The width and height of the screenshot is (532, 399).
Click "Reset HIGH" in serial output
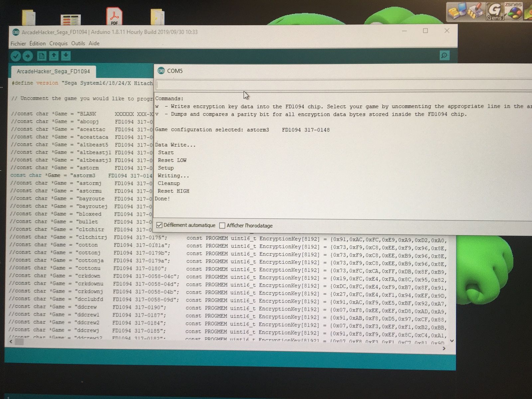pos(173,191)
